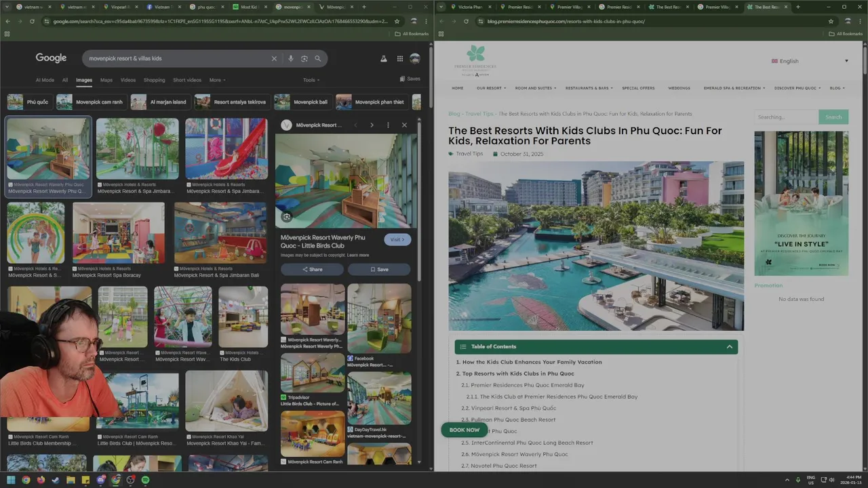Click the Book Now floating button
This screenshot has width=868, height=488.
click(465, 430)
